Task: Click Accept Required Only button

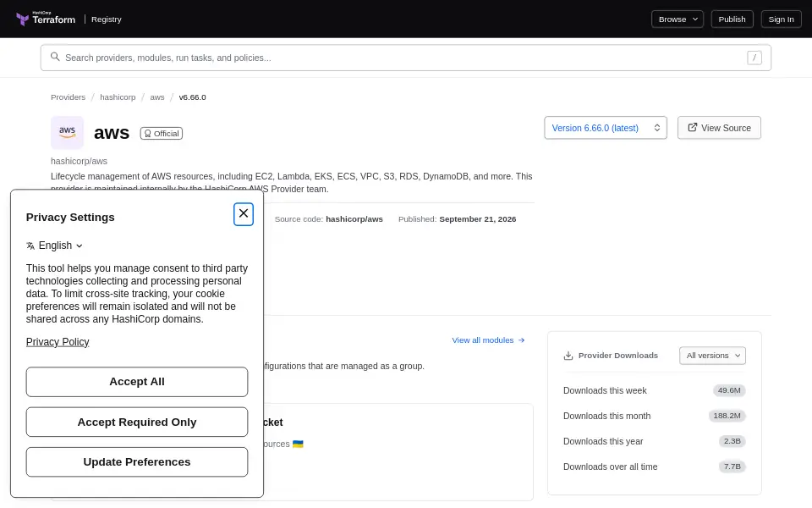Action: (137, 422)
